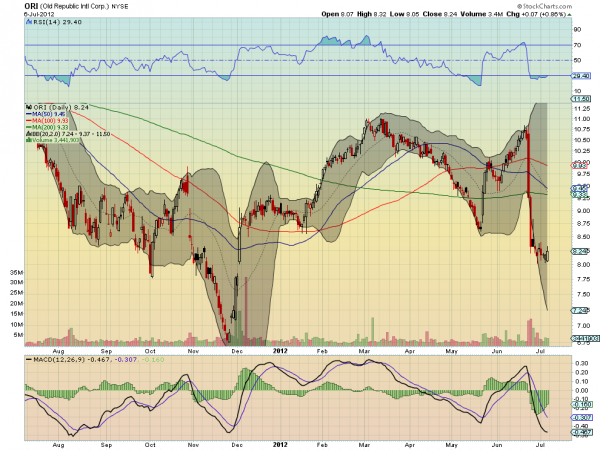Click the -0.467 MACD value tag on right axis
600x450 pixels.
click(582, 432)
